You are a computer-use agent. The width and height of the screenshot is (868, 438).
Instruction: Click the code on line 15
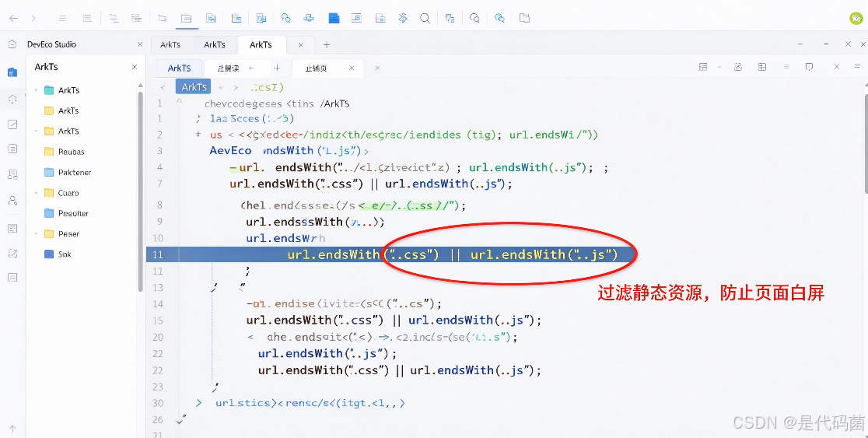(x=394, y=320)
